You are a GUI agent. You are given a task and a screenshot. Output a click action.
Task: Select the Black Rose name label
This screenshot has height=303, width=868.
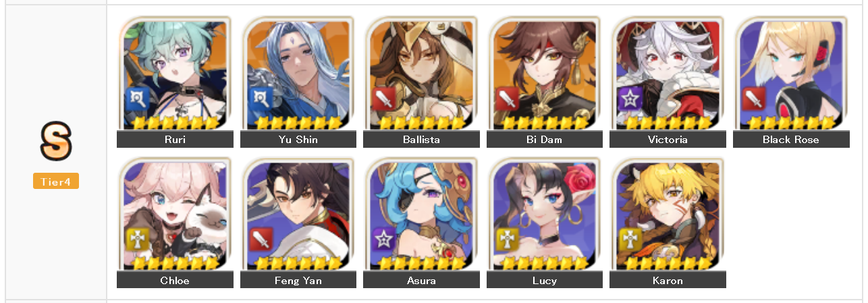coord(791,140)
